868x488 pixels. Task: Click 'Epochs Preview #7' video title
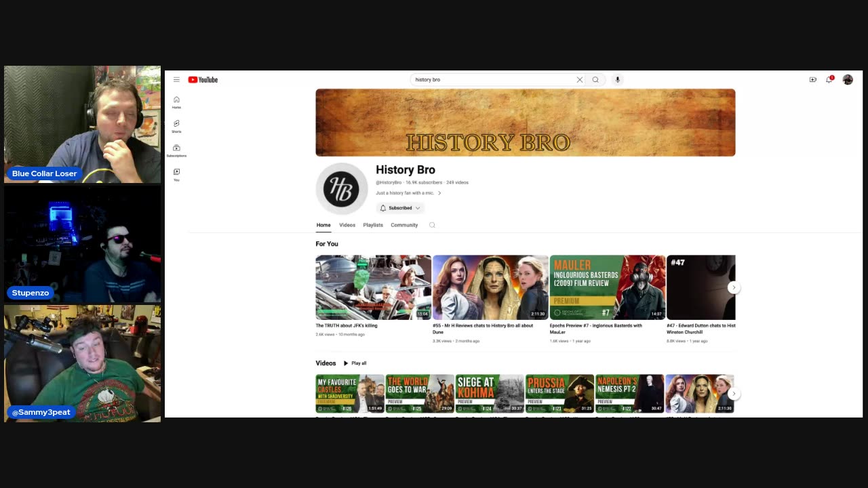[x=596, y=329]
